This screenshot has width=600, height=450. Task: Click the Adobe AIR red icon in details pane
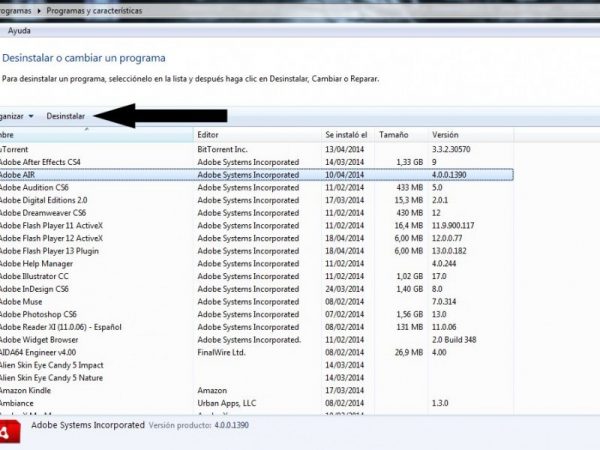point(10,432)
